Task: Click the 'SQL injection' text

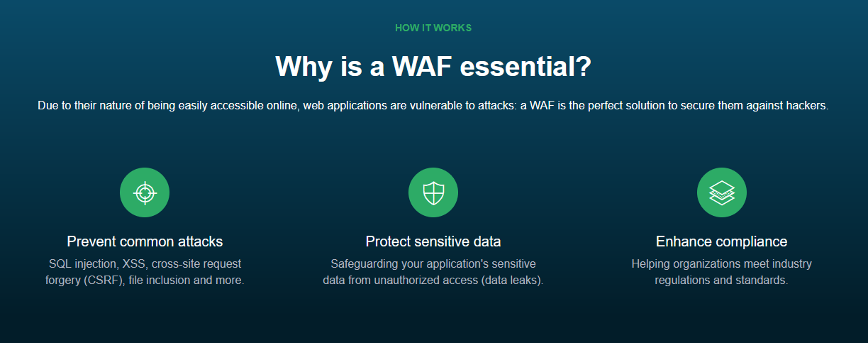Action: click(80, 264)
